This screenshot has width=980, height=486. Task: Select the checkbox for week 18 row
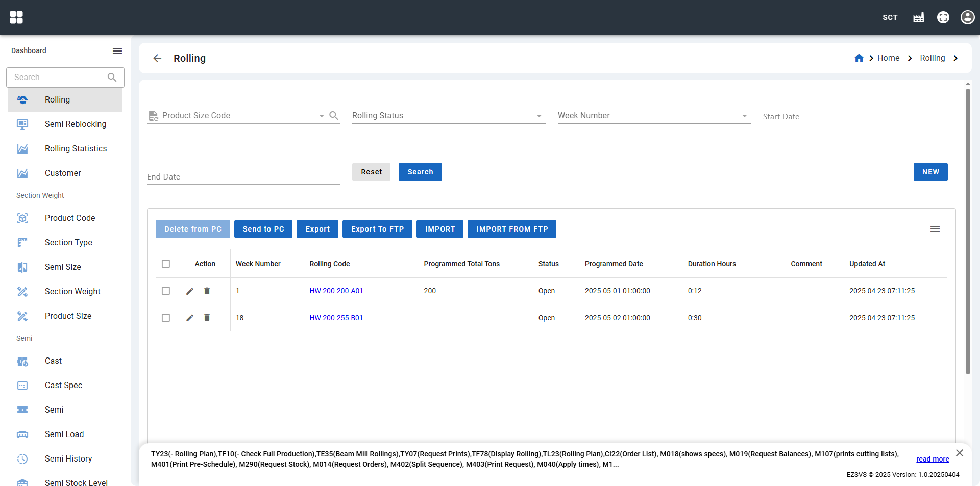tap(166, 318)
